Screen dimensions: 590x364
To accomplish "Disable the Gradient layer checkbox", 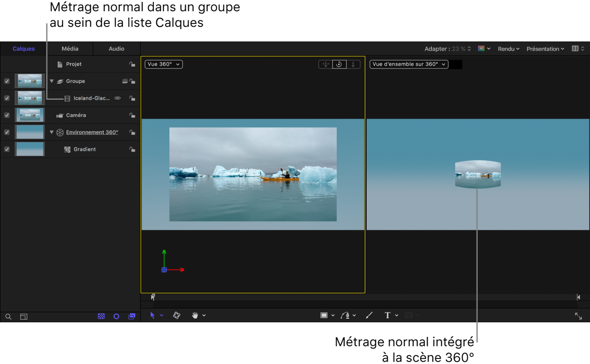I will [x=6, y=149].
